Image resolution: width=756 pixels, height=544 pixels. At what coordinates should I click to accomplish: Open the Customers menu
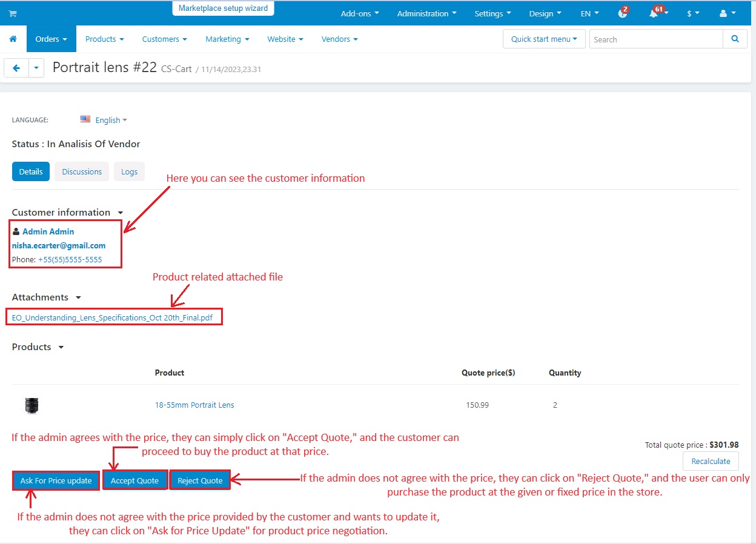tap(165, 39)
